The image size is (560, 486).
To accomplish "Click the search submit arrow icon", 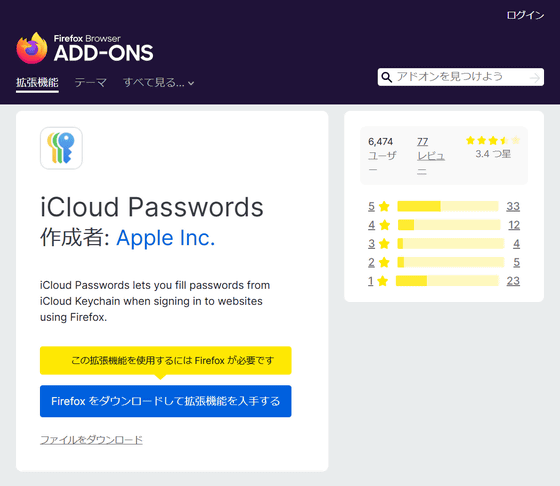I will [x=534, y=77].
